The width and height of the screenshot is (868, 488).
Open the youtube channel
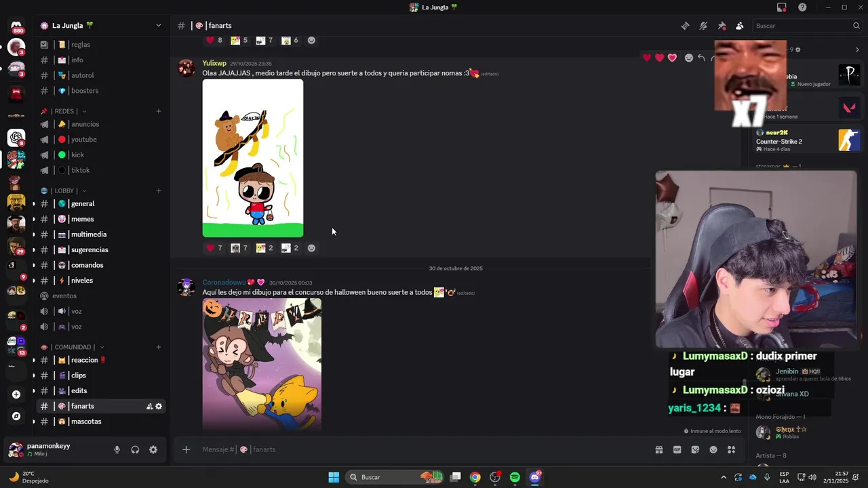pos(101,140)
